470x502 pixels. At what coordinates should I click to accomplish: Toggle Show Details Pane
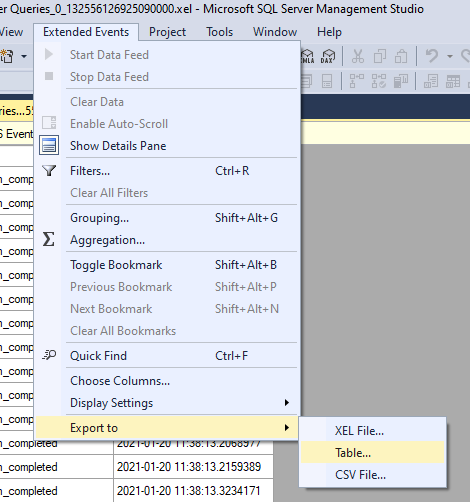click(x=167, y=146)
